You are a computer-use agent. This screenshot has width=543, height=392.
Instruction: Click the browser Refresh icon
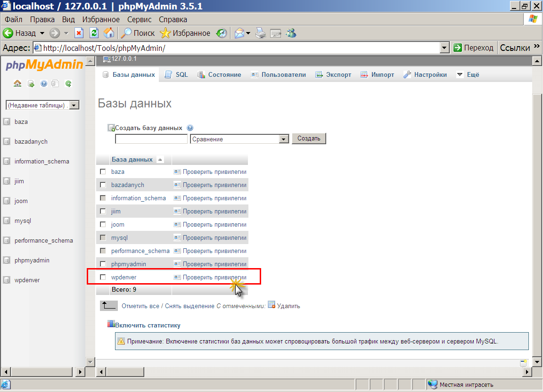(94, 33)
